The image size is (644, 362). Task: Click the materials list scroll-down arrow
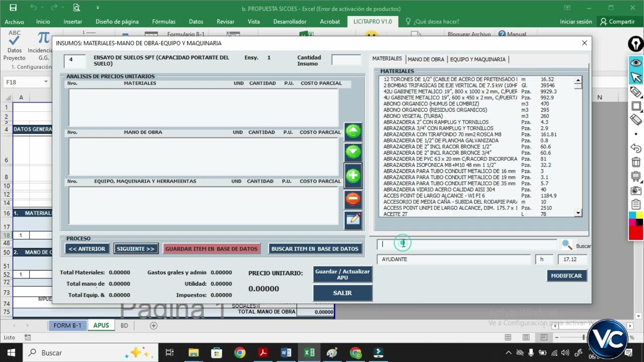(578, 213)
